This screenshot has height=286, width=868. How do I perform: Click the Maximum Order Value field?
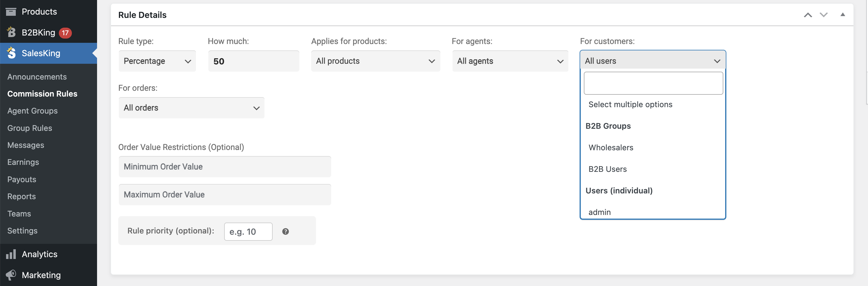click(225, 195)
